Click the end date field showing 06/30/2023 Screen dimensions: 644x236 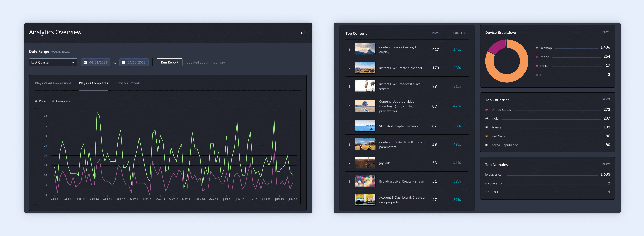pyautogui.click(x=137, y=62)
